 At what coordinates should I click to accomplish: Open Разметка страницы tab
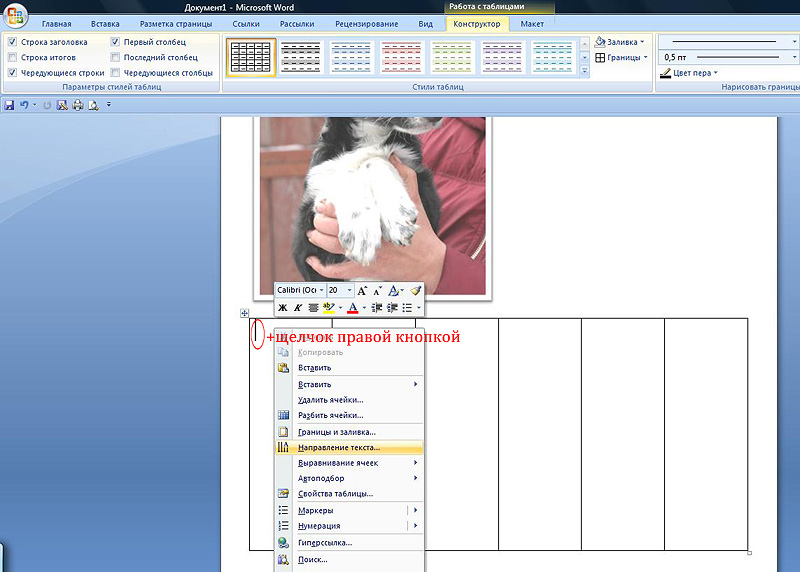[176, 24]
